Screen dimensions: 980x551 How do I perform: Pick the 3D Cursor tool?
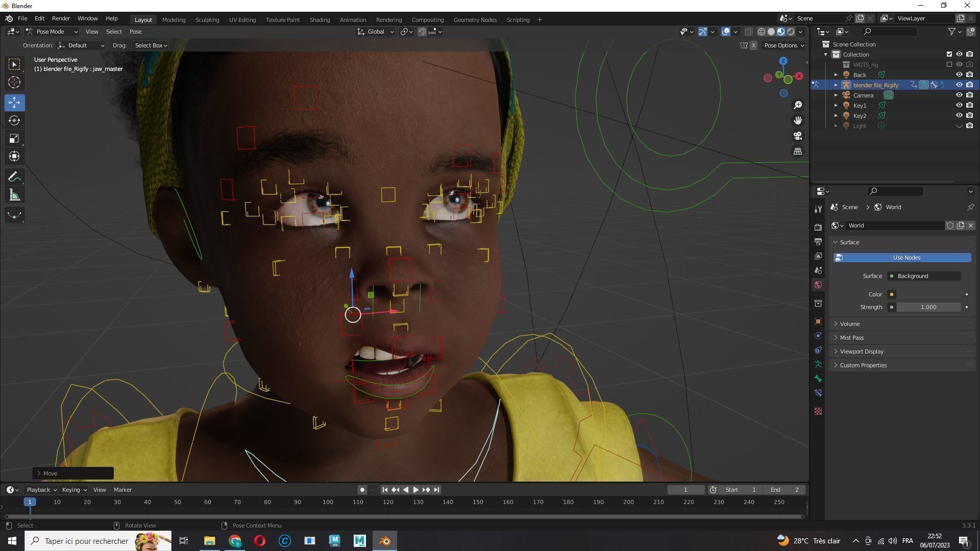pyautogui.click(x=14, y=82)
